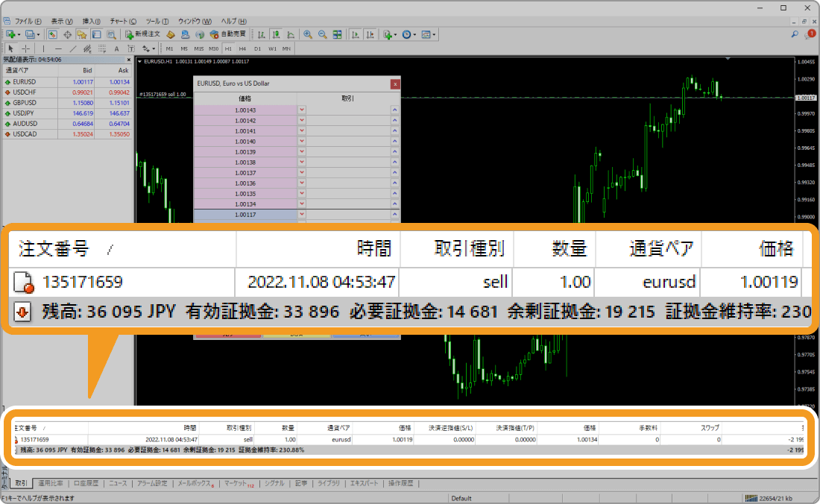Click the 注文番号 column header in terminal
The image size is (820, 504).
pos(50,428)
